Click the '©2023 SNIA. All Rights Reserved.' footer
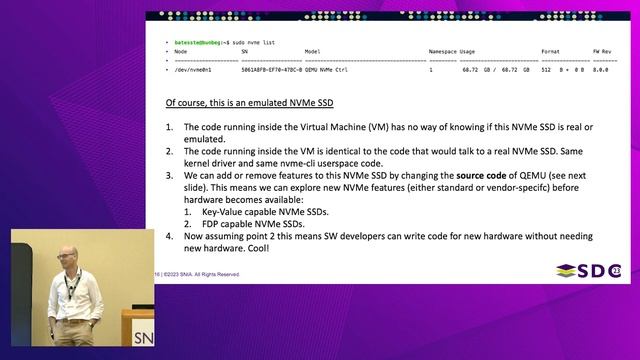This screenshot has height=360, width=640. click(x=201, y=274)
